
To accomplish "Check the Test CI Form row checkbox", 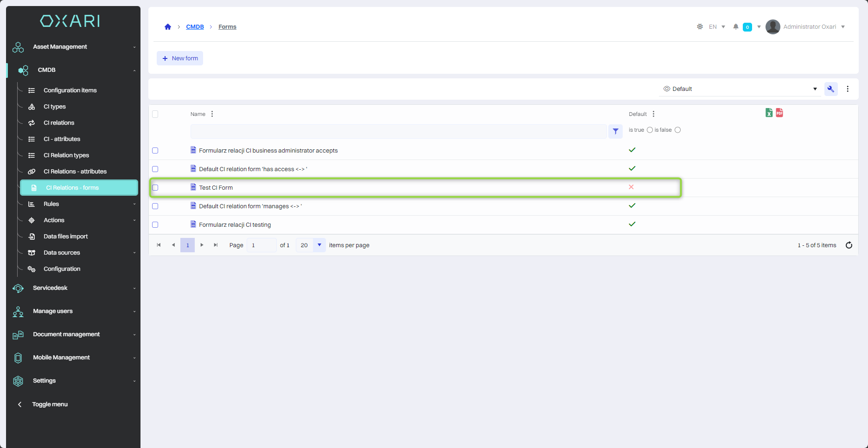I will (155, 188).
